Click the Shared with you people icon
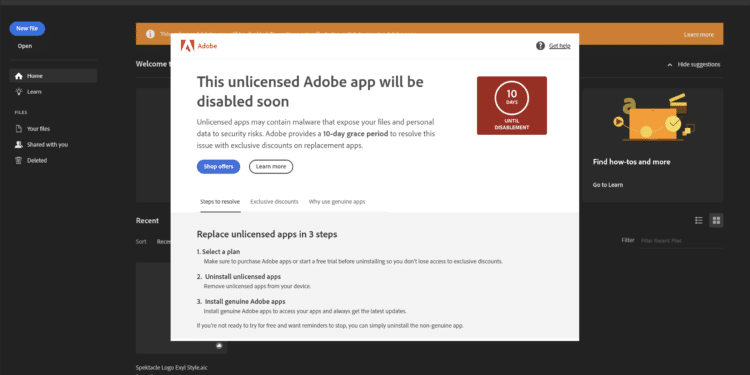 tap(19, 144)
